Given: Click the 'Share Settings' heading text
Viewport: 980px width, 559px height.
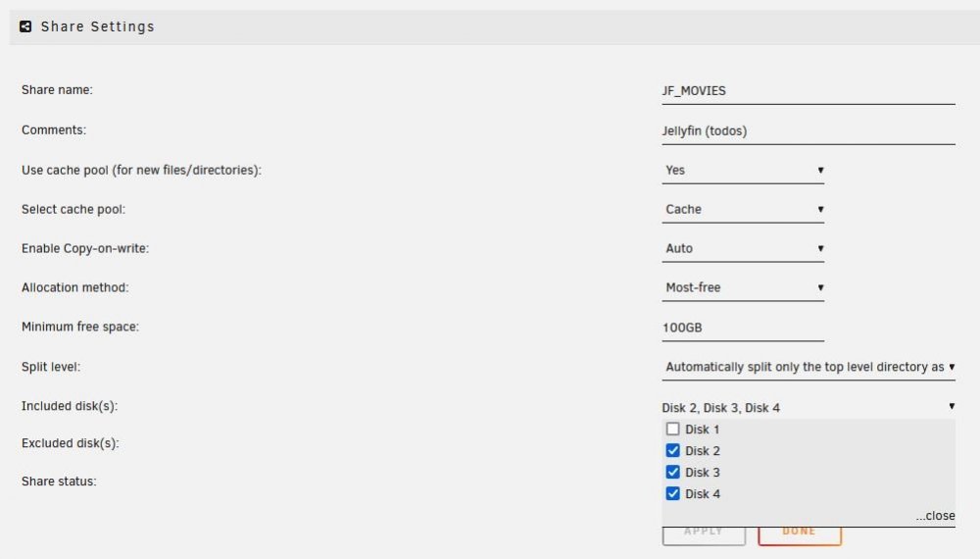Looking at the screenshot, I should [97, 26].
